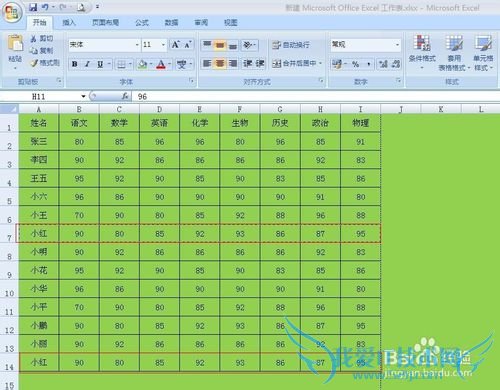Viewport: 500px width, 390px height.
Task: Open the 公式 Formulas tab
Action: click(x=142, y=23)
